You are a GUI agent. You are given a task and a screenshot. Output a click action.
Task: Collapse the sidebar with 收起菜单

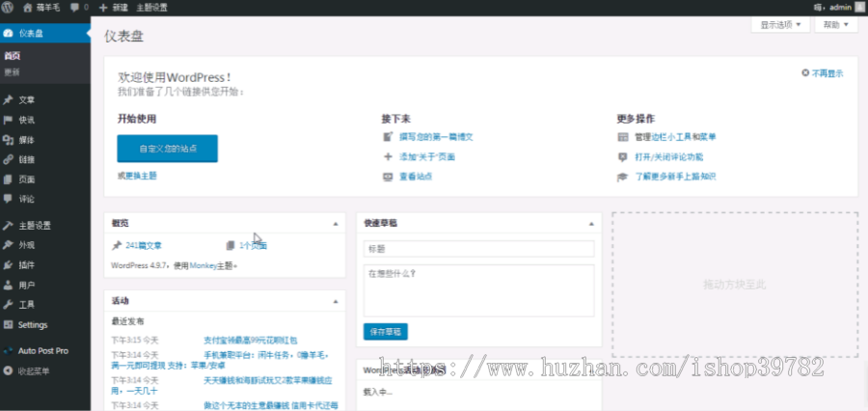34,370
